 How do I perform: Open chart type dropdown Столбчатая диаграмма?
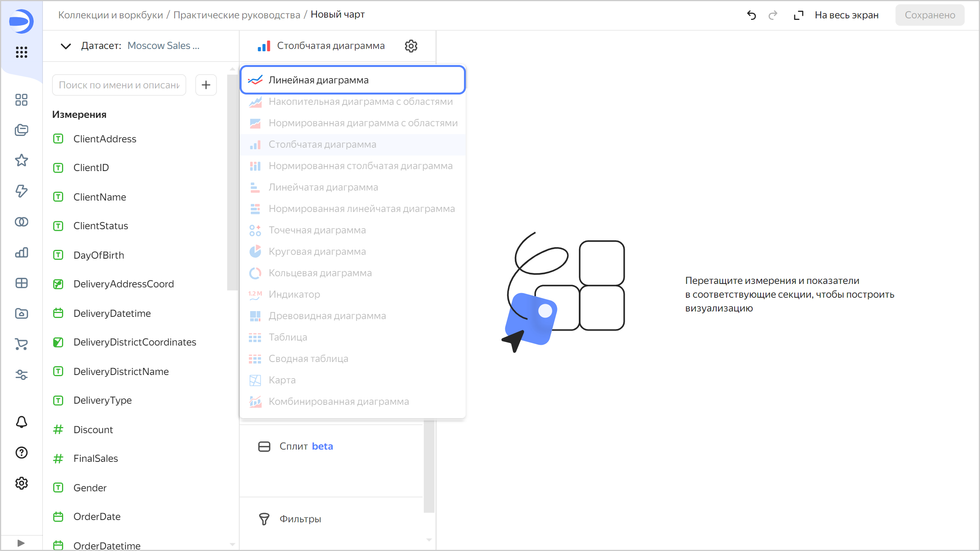(x=330, y=46)
